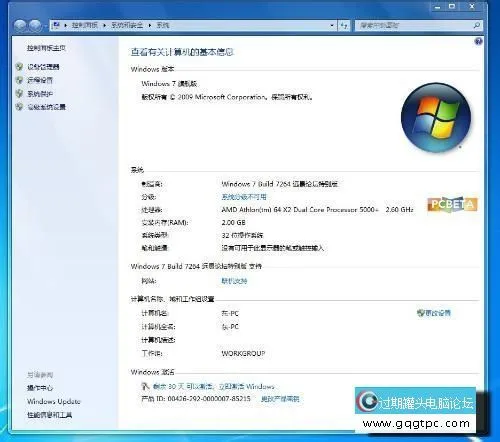Open 操作中心 link in See also
Viewport: 500px width, 442px height.
point(40,388)
